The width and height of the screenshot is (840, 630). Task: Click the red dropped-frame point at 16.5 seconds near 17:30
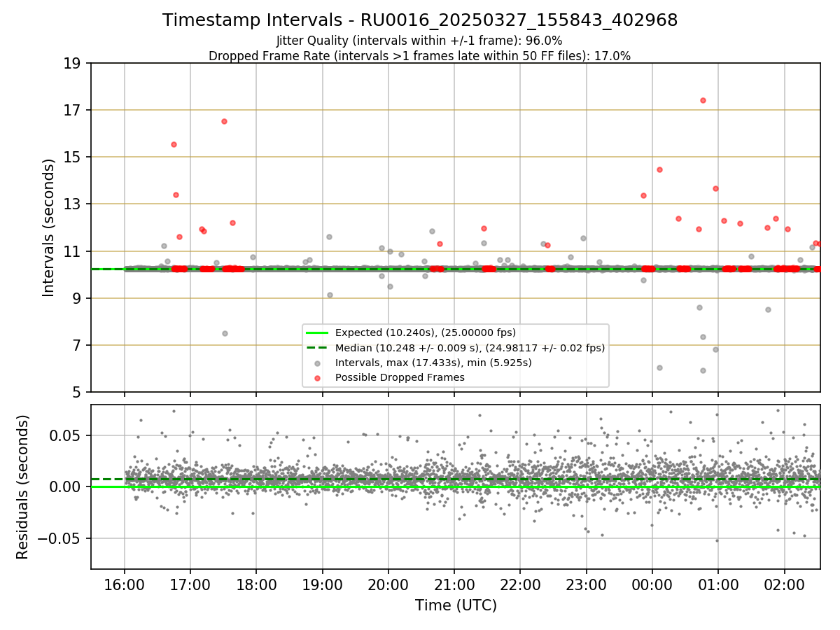coord(224,121)
